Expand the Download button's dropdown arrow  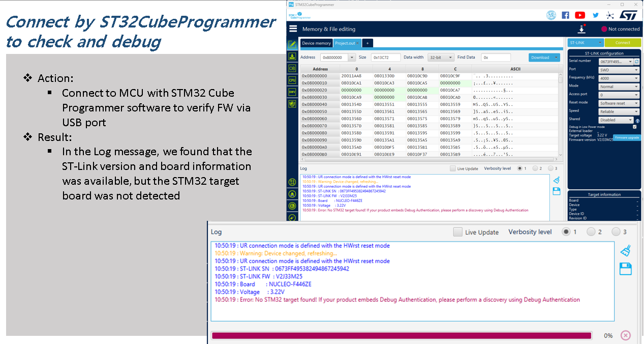click(x=556, y=58)
